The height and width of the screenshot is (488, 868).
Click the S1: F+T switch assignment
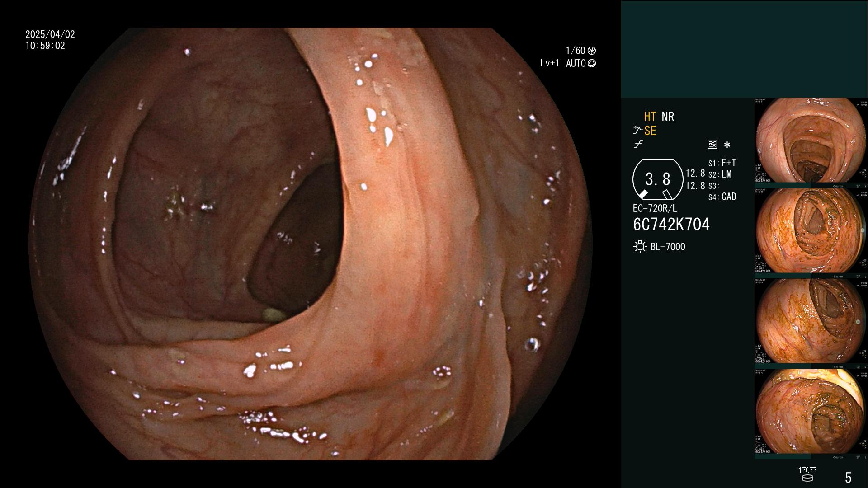pos(722,163)
